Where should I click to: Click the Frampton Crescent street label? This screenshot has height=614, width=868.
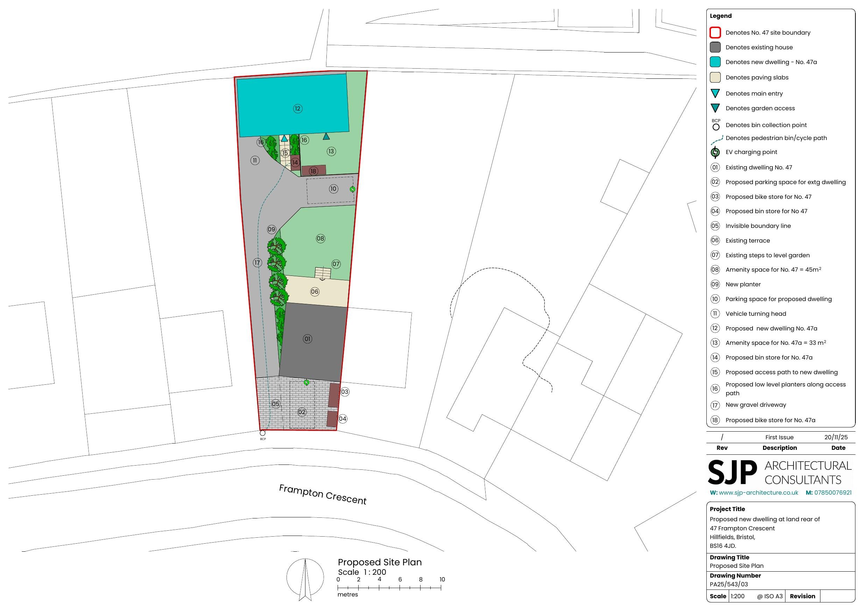tap(323, 495)
